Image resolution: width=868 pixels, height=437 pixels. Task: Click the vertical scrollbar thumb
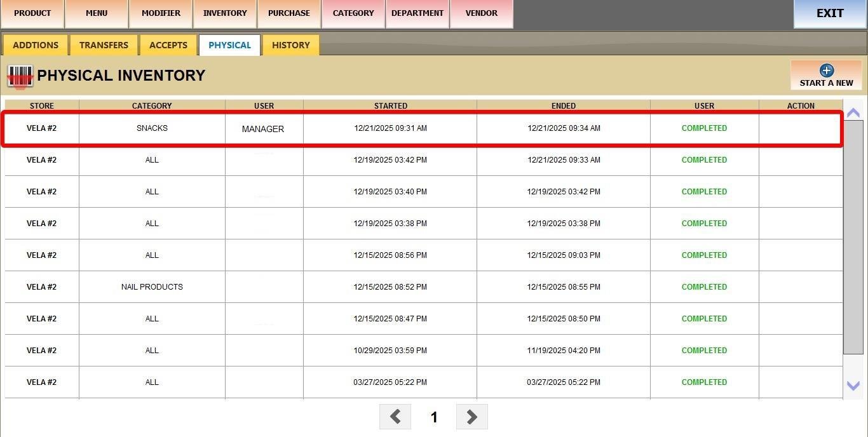tap(853, 236)
